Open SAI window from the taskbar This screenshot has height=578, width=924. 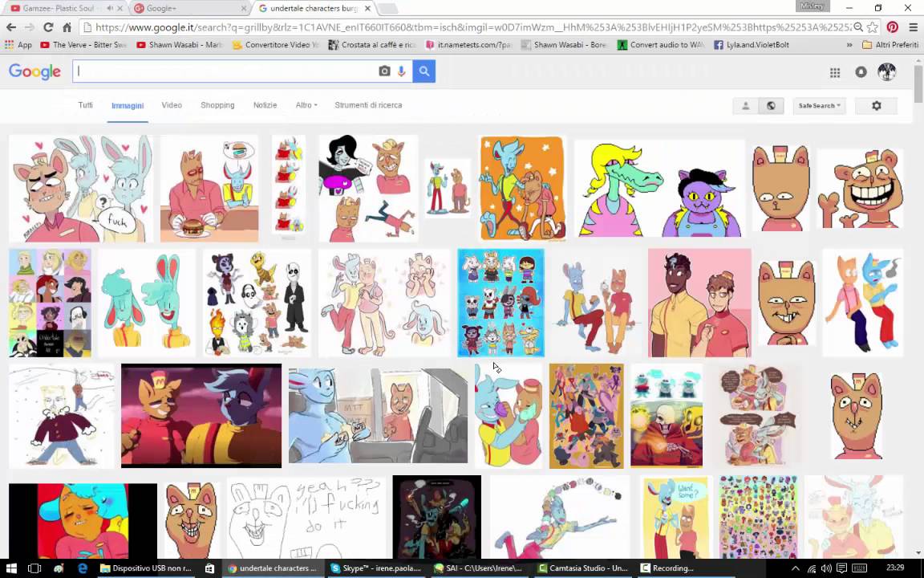[480, 568]
